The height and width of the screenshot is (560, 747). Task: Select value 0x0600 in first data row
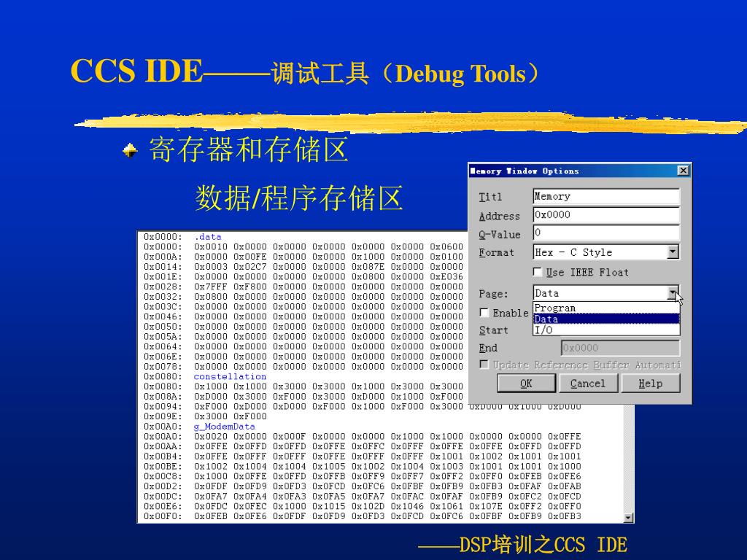(x=446, y=246)
